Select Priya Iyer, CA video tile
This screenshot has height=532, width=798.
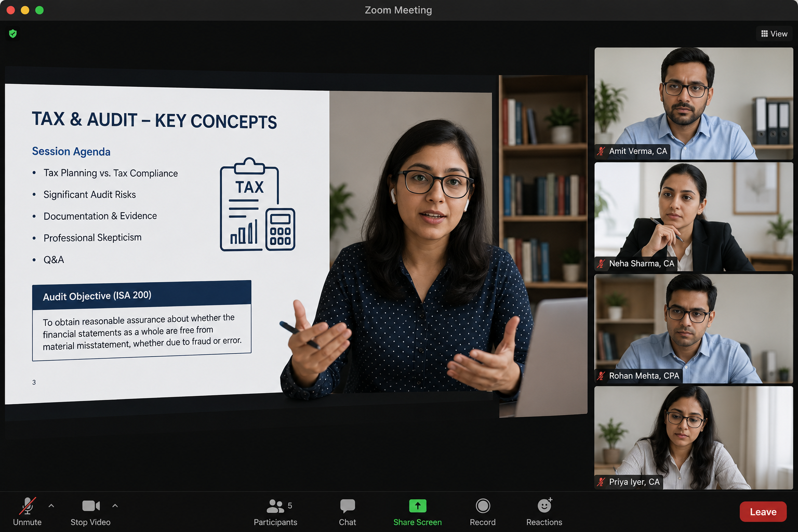pyautogui.click(x=694, y=437)
